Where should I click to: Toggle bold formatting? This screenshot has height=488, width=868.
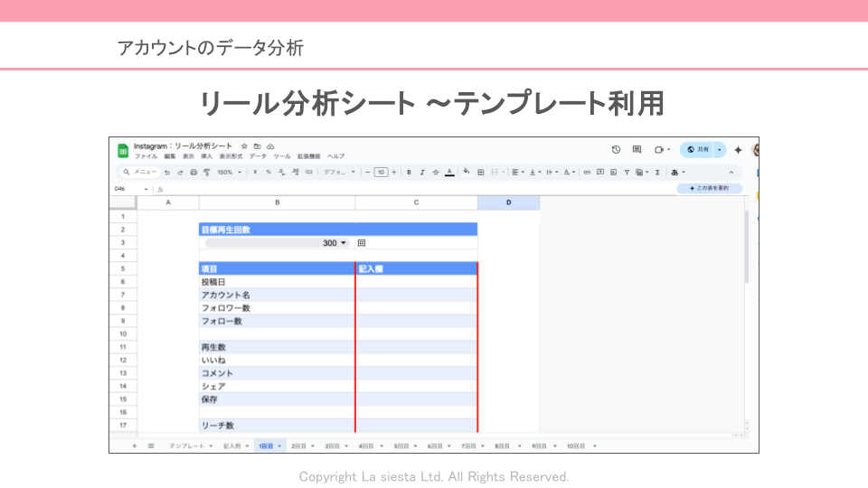tap(409, 172)
